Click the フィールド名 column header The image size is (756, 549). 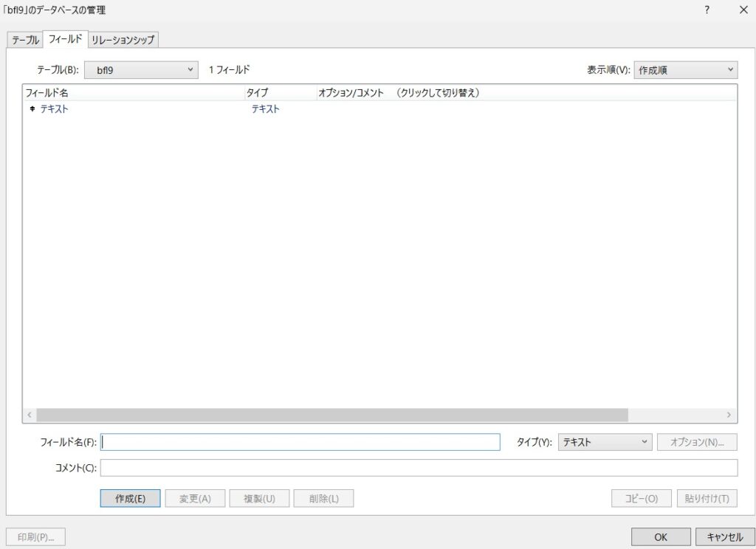pos(134,92)
